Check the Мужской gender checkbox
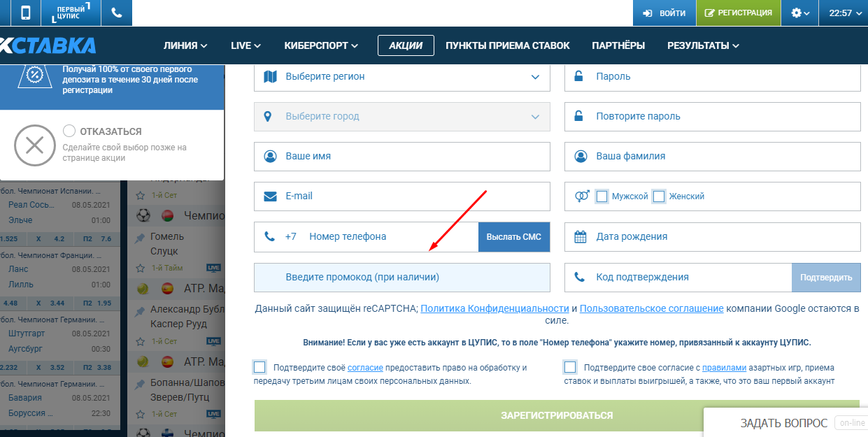Viewport: 868px width, 437px height. (602, 196)
